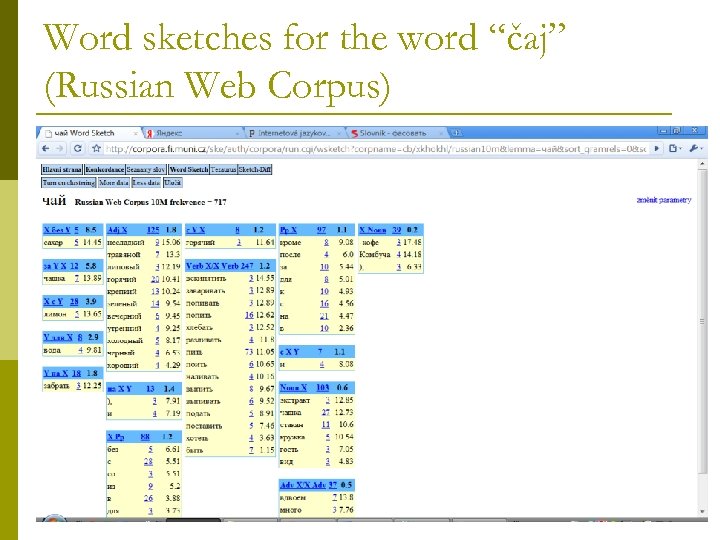Open Hlavní strana menu button
720x540 pixels.
click(x=62, y=169)
